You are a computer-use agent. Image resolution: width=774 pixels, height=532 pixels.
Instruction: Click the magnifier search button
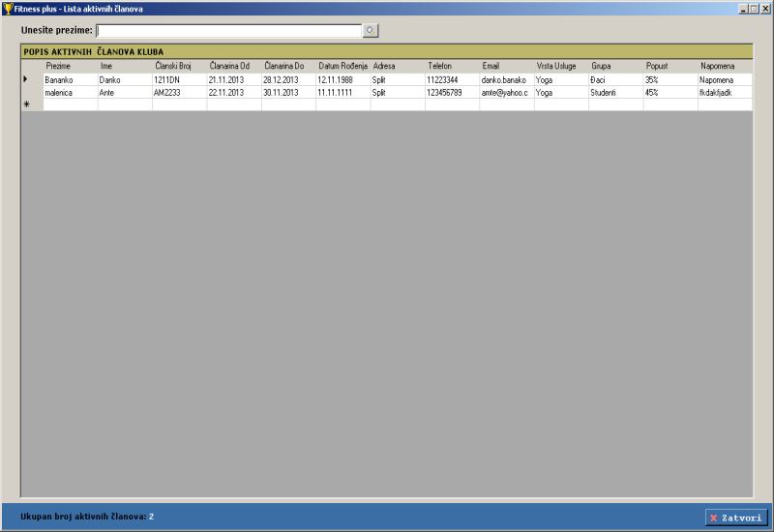371,31
